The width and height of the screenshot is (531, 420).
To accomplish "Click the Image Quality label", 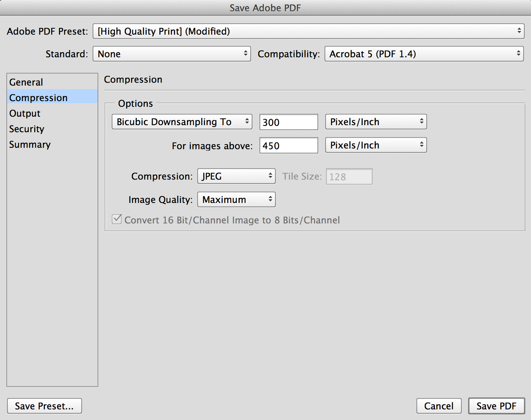I will click(x=161, y=200).
